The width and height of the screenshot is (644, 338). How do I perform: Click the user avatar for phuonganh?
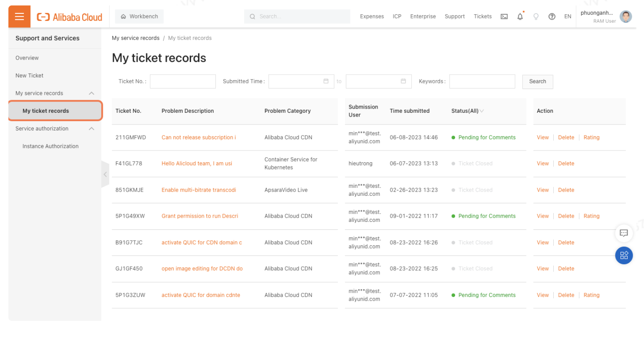[x=626, y=16]
